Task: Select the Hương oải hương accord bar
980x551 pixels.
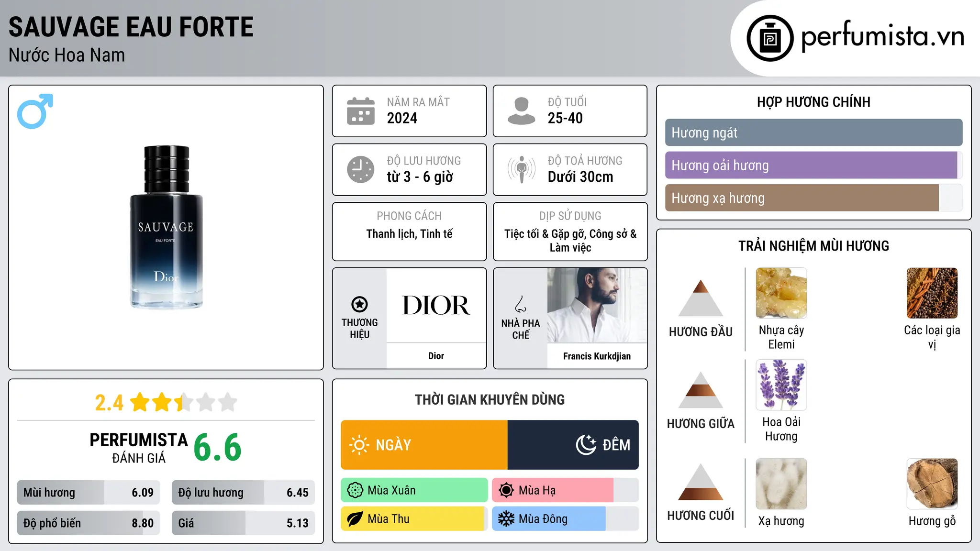Action: point(813,165)
